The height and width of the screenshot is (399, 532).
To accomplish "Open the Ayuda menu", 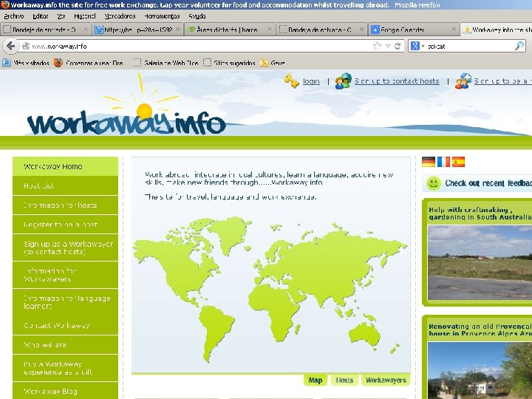I will 197,16.
